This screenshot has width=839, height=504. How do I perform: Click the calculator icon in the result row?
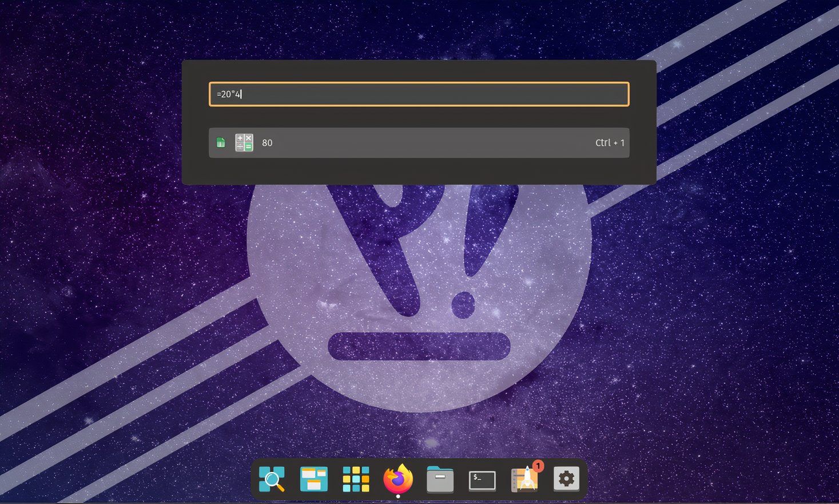[x=244, y=143]
